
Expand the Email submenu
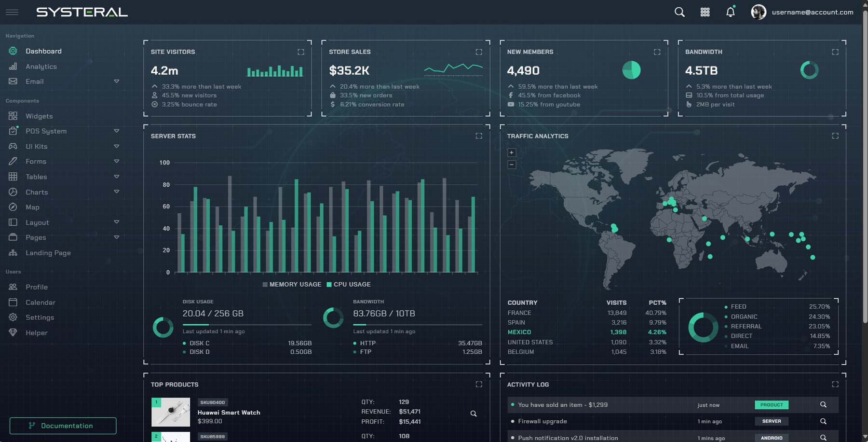pos(116,82)
